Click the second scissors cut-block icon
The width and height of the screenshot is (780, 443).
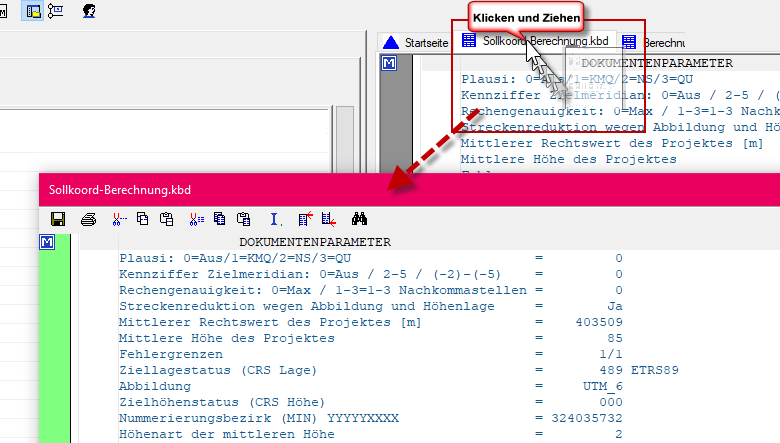point(196,218)
